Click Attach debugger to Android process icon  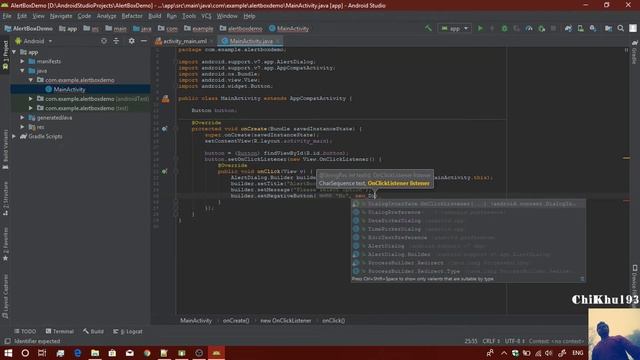point(542,28)
